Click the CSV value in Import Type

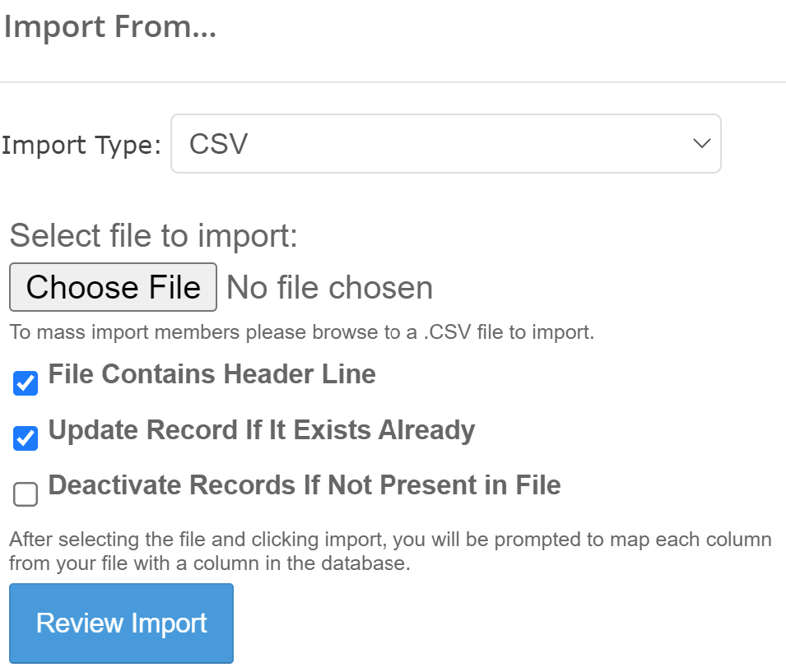click(219, 145)
